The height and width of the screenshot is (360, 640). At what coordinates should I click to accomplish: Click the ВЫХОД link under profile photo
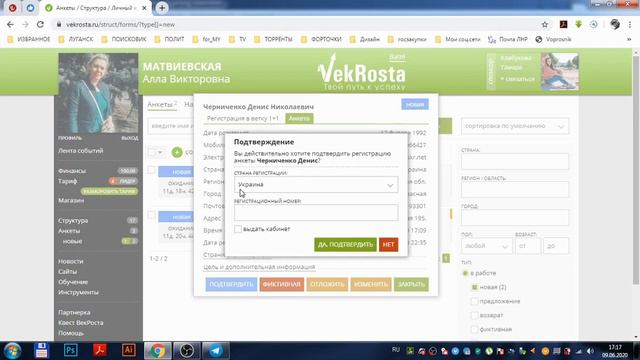pyautogui.click(x=130, y=138)
